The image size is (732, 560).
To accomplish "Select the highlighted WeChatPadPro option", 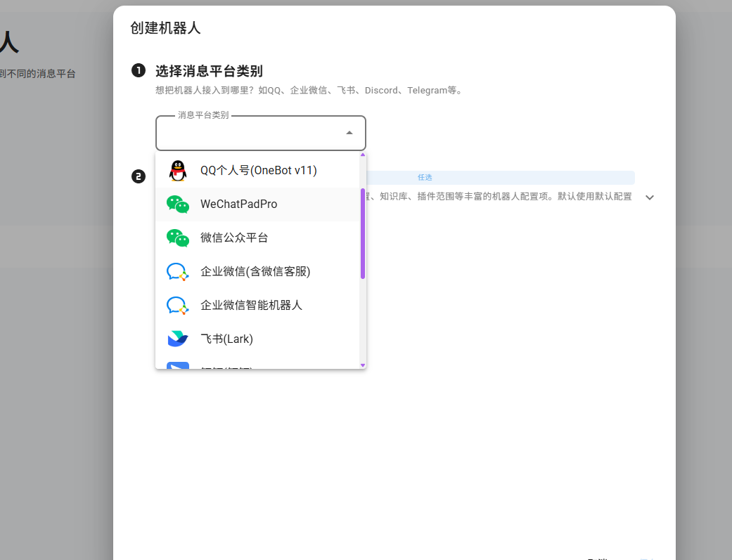I will point(237,204).
